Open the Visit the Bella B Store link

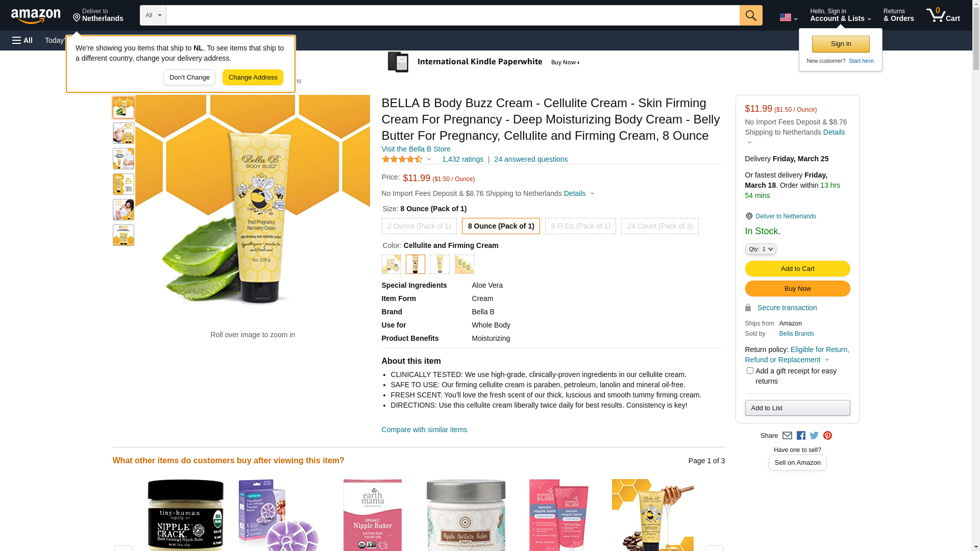click(416, 149)
